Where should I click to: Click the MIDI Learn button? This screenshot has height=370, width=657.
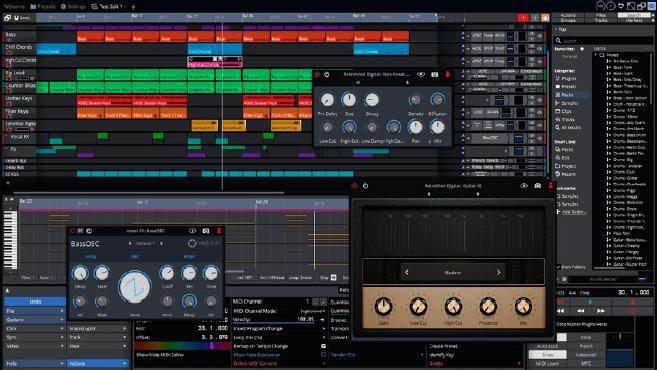coord(547,363)
